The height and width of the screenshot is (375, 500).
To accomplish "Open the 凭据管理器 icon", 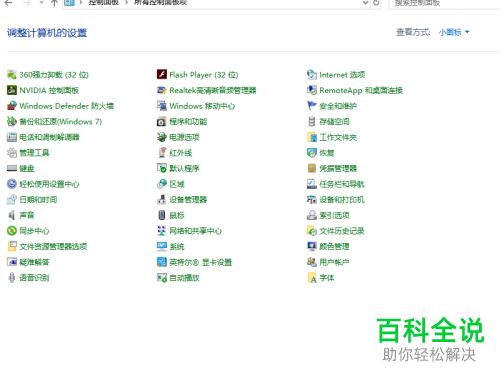I will 312,169.
